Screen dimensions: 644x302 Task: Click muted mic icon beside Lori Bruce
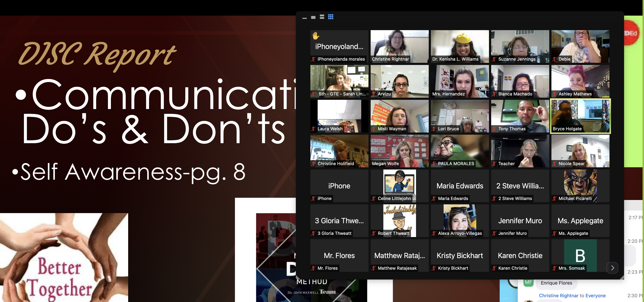434,129
